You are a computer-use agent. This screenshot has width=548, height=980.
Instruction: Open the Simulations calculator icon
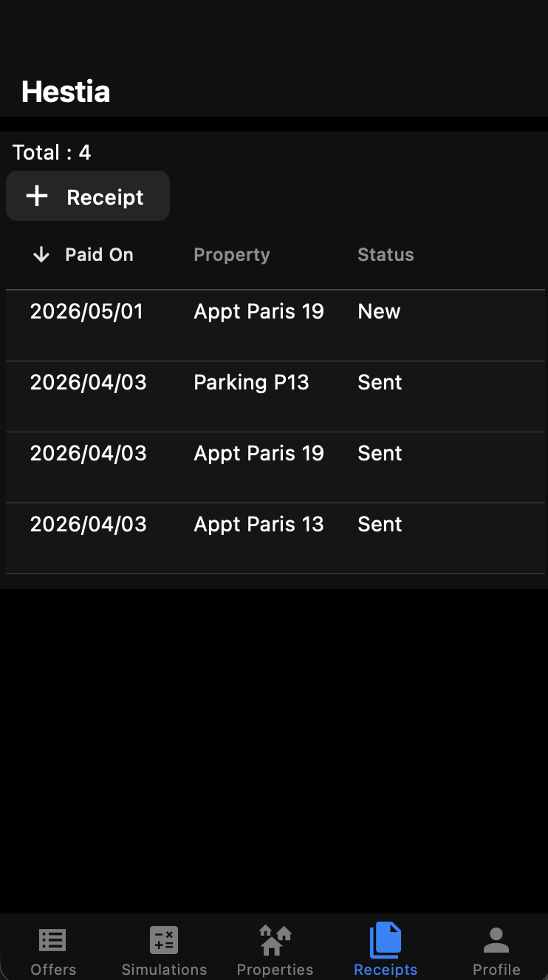[164, 941]
